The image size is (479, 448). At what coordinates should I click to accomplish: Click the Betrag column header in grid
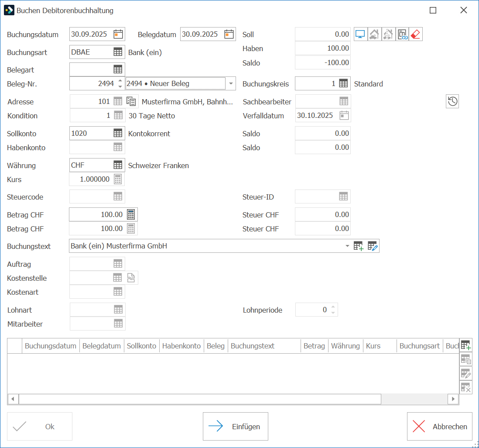315,346
